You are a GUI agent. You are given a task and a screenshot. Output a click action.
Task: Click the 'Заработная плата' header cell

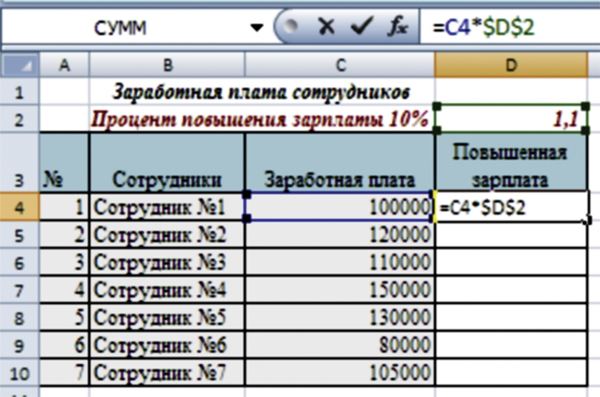(x=340, y=162)
